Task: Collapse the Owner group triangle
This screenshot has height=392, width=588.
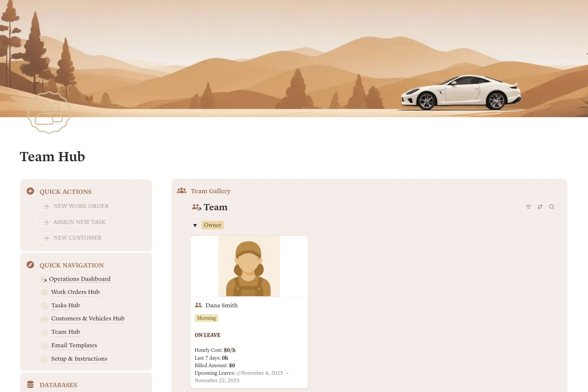Action: point(195,225)
